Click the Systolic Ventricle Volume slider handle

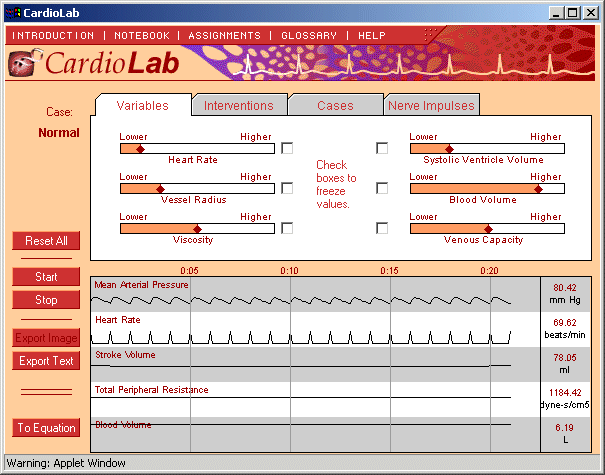point(449,149)
